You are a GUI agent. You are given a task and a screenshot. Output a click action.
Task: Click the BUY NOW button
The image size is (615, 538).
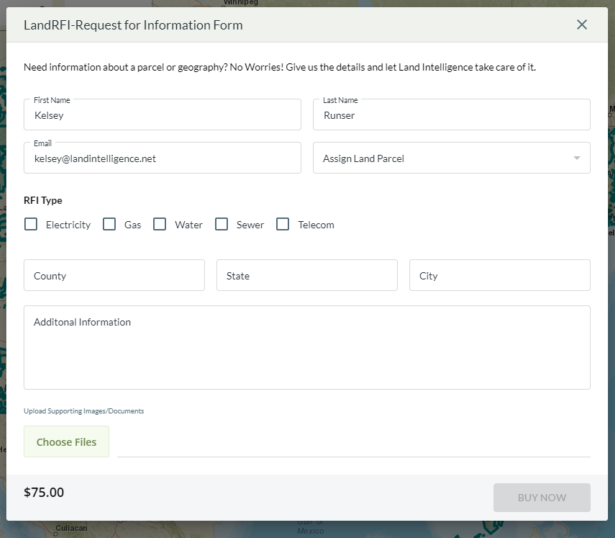click(541, 497)
